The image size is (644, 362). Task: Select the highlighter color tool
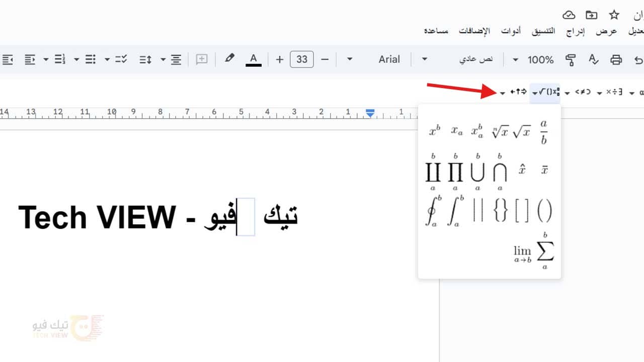coord(229,58)
